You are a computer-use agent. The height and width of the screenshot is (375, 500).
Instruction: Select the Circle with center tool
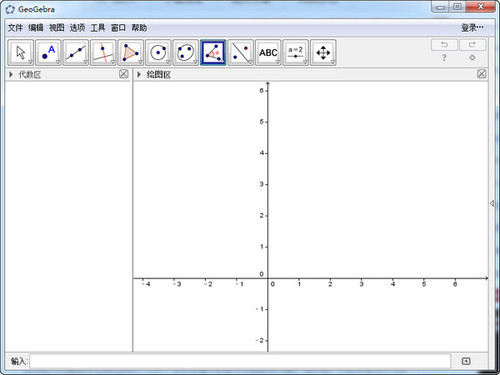pyautogui.click(x=158, y=52)
